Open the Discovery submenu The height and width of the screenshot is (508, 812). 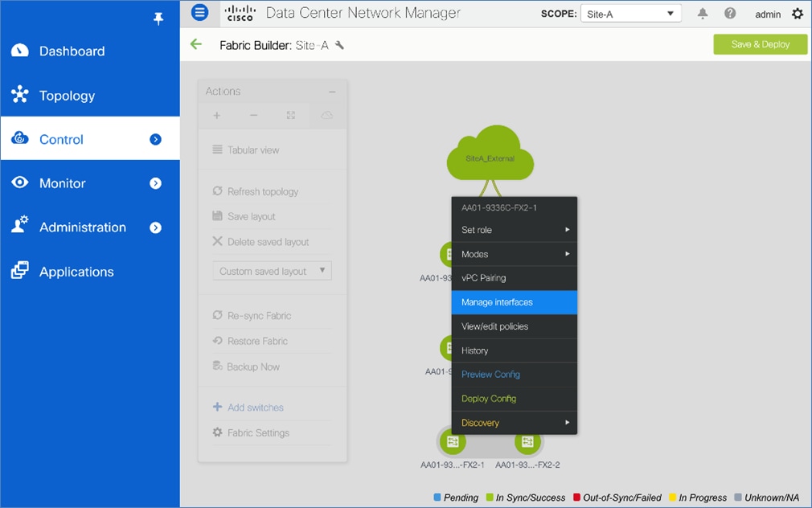[x=515, y=423]
